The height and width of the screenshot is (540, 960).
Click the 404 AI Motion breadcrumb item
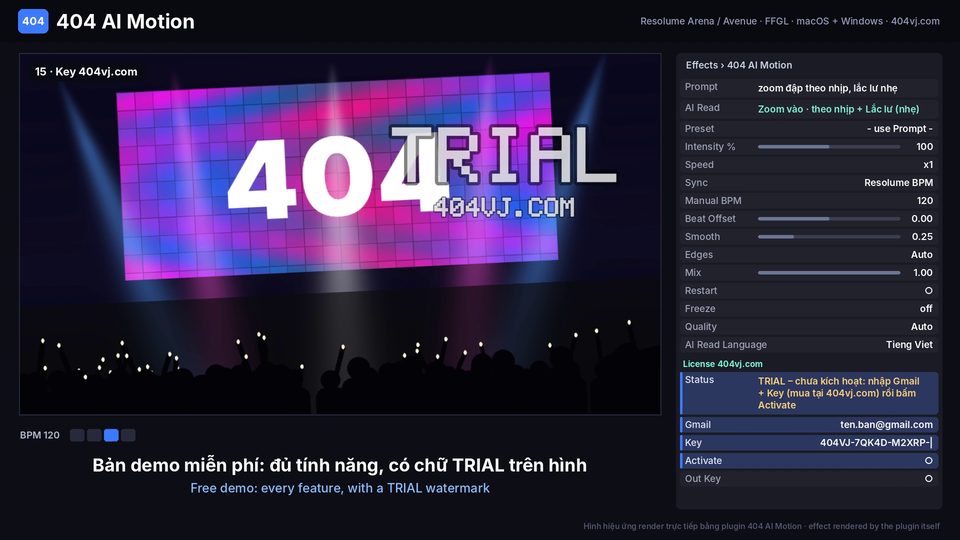tap(759, 65)
